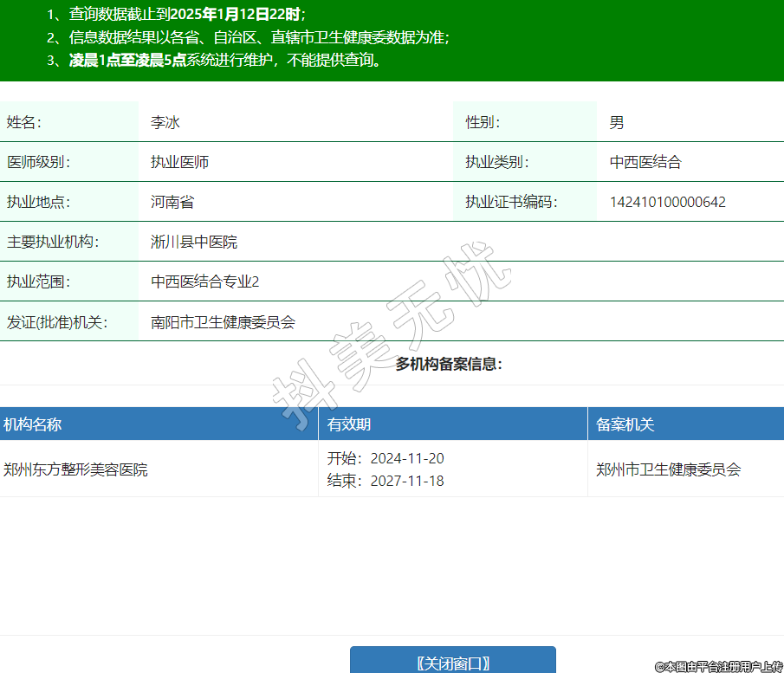Click the 河南省 practice location value
The height and width of the screenshot is (673, 784).
click(172, 203)
